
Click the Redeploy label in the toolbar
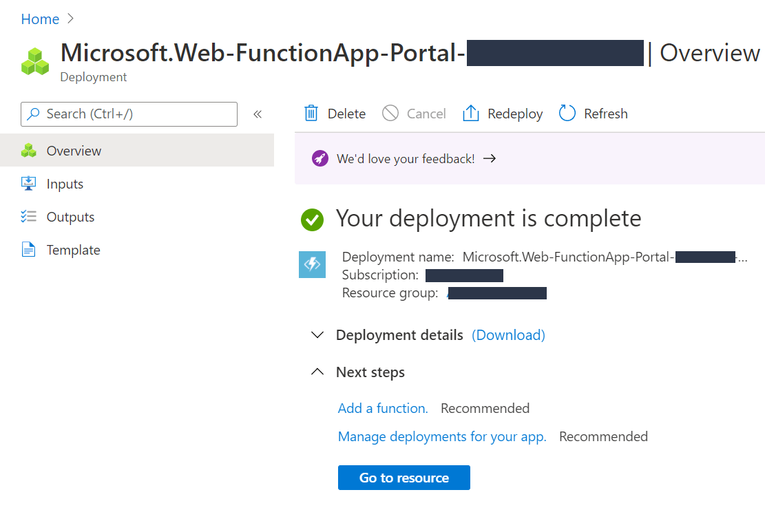(515, 114)
